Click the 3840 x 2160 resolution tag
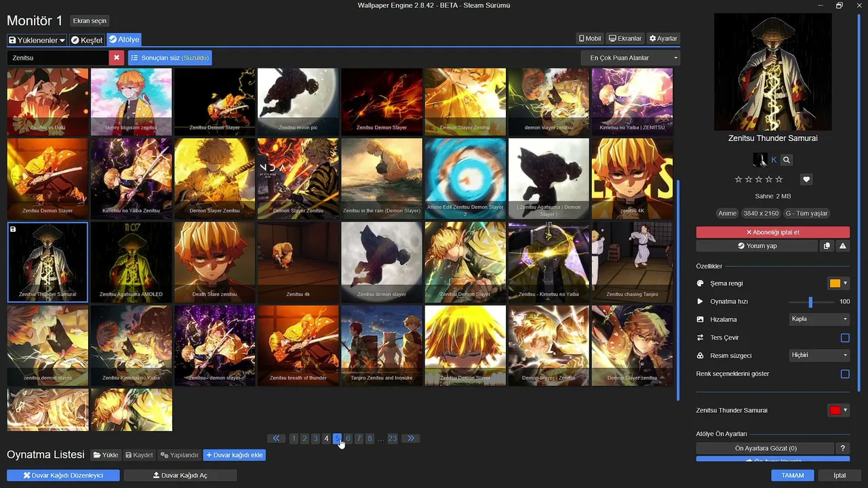This screenshot has width=868, height=488. (x=761, y=213)
